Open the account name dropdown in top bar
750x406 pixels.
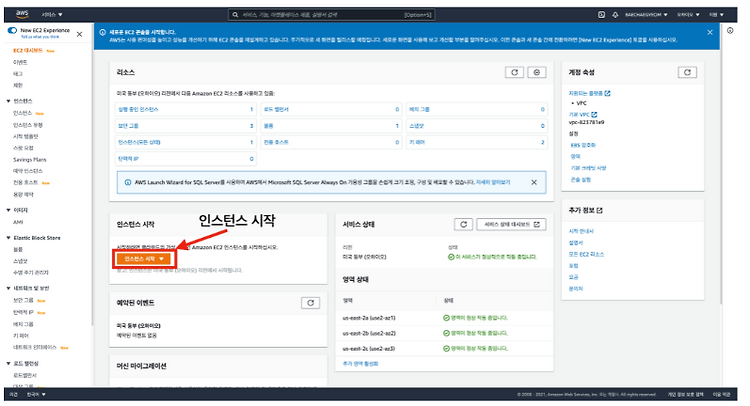tap(646, 15)
